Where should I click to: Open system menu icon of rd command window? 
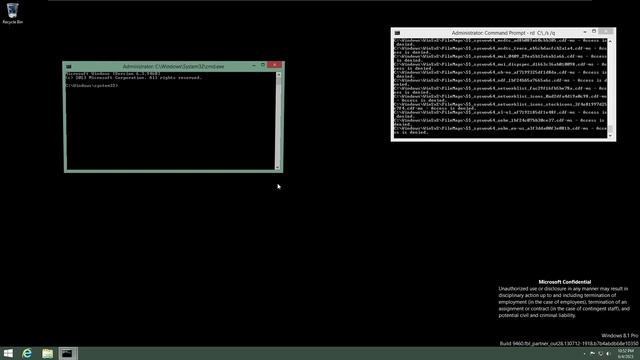click(397, 33)
